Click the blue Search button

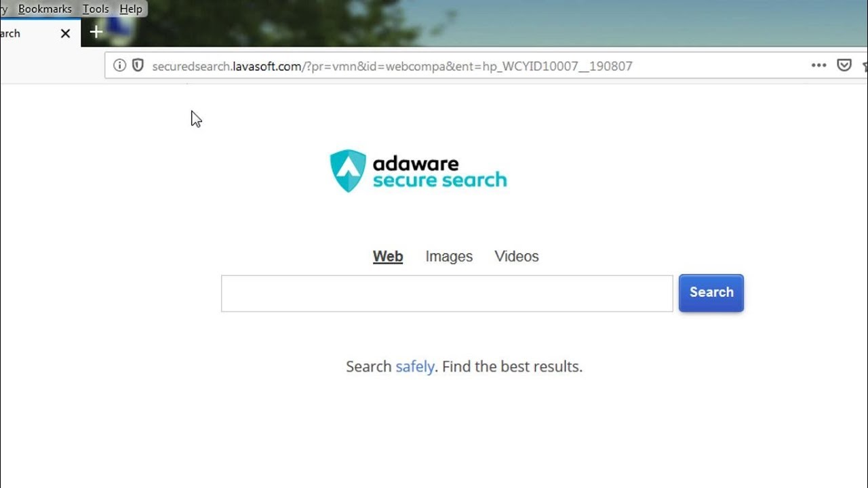coord(711,293)
